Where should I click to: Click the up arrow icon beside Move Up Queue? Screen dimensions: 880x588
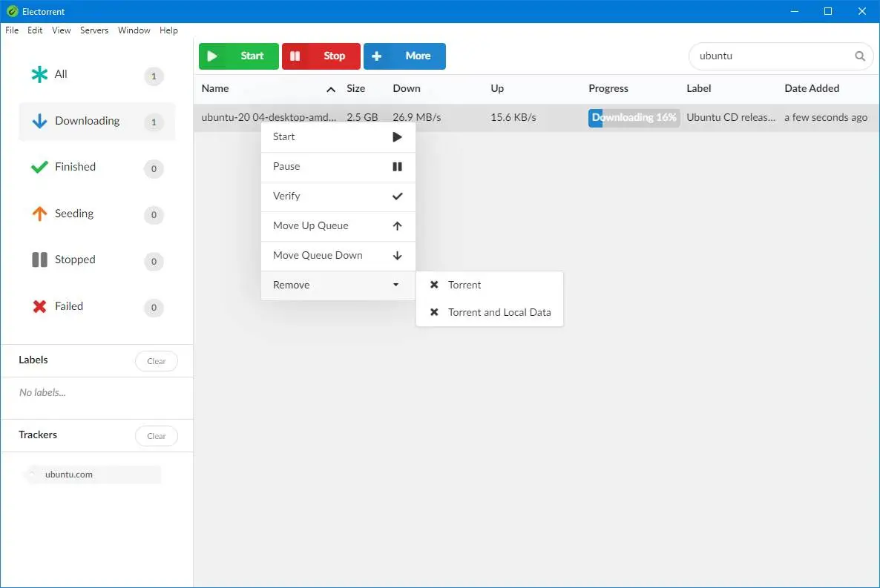point(398,226)
